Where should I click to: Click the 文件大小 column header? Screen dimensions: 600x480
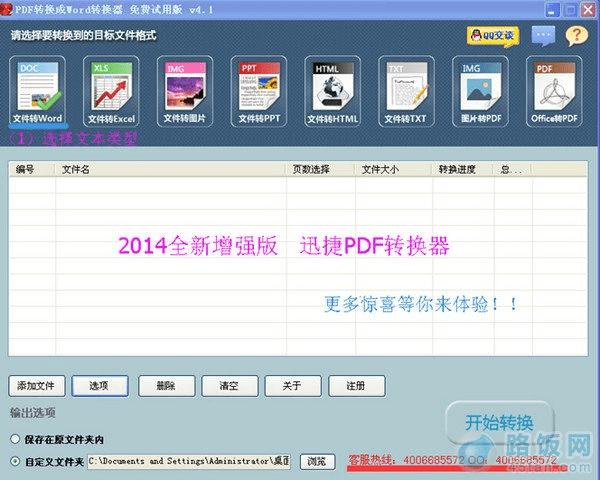[393, 169]
